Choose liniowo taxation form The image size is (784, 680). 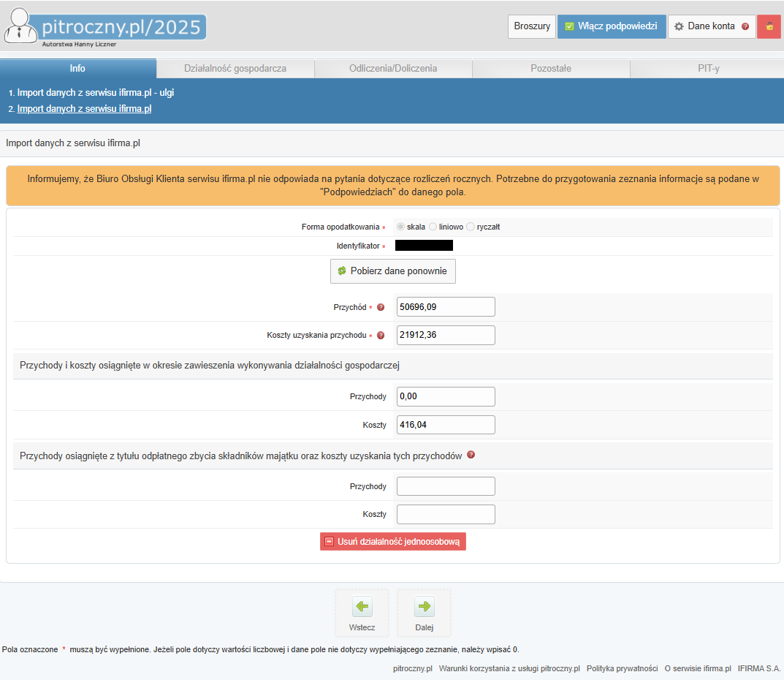tap(433, 227)
